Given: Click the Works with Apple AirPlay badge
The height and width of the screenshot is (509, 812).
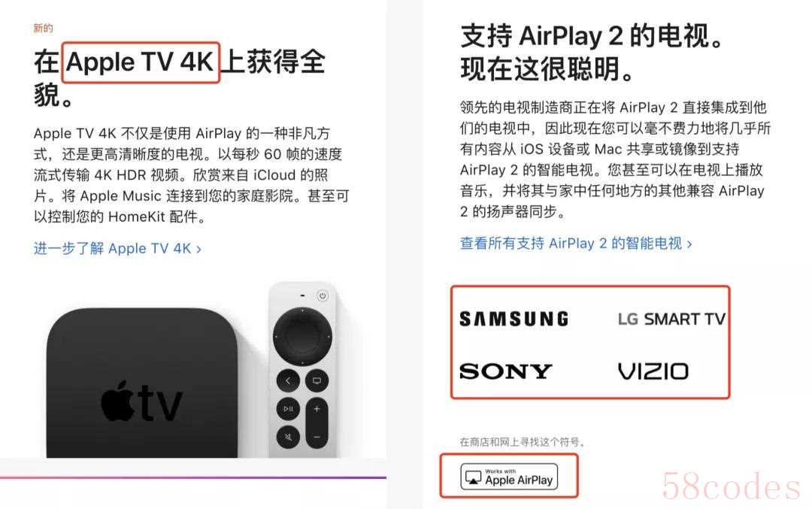Looking at the screenshot, I should (x=509, y=477).
